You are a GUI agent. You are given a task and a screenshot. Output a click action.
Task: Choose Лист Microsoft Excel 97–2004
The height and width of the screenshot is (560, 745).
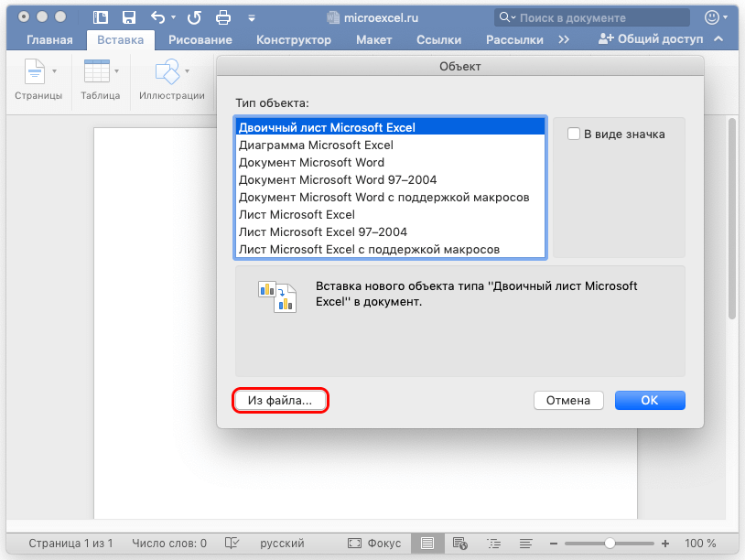[x=390, y=232]
